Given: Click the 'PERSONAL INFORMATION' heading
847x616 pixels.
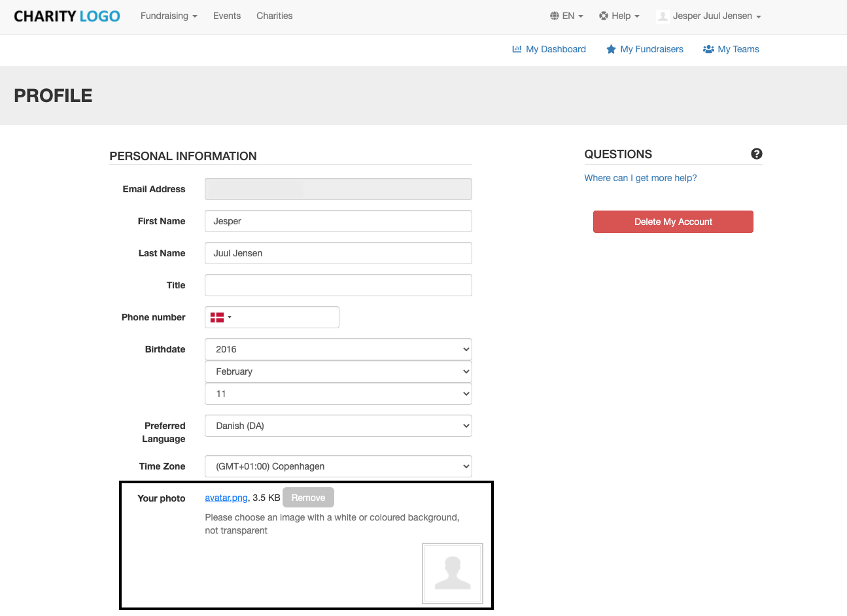Looking at the screenshot, I should pyautogui.click(x=183, y=156).
